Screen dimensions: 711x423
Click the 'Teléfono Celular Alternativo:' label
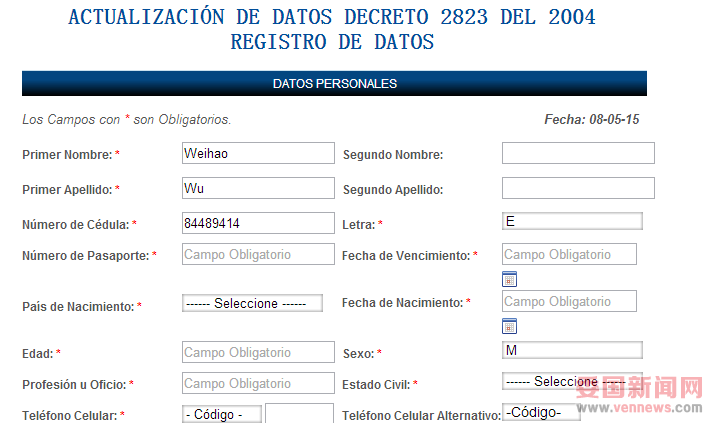point(421,415)
